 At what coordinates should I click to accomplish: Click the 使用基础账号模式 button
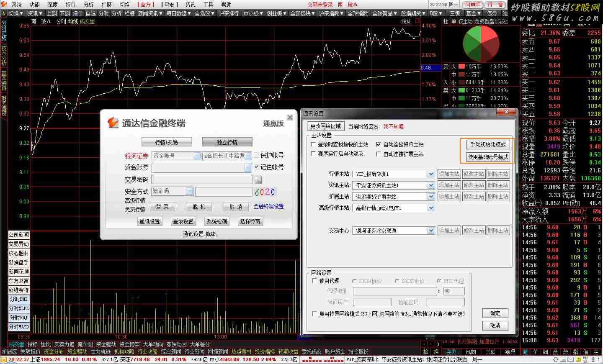point(488,157)
